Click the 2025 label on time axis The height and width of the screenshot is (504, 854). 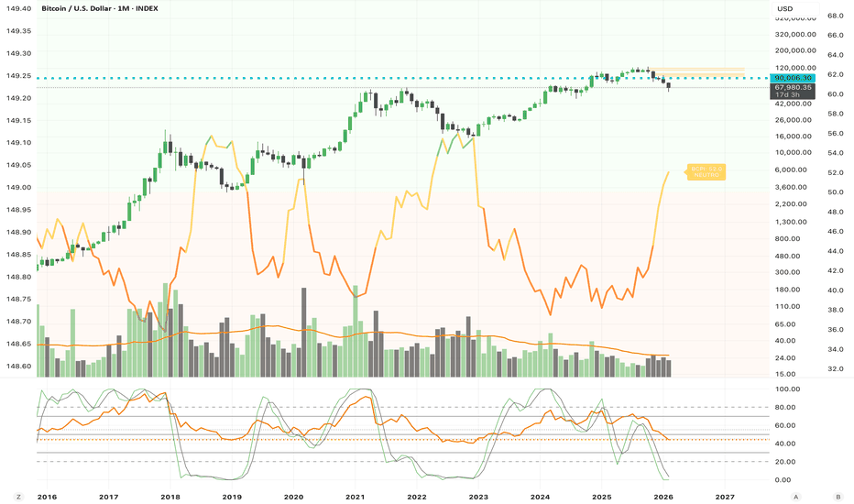click(601, 497)
